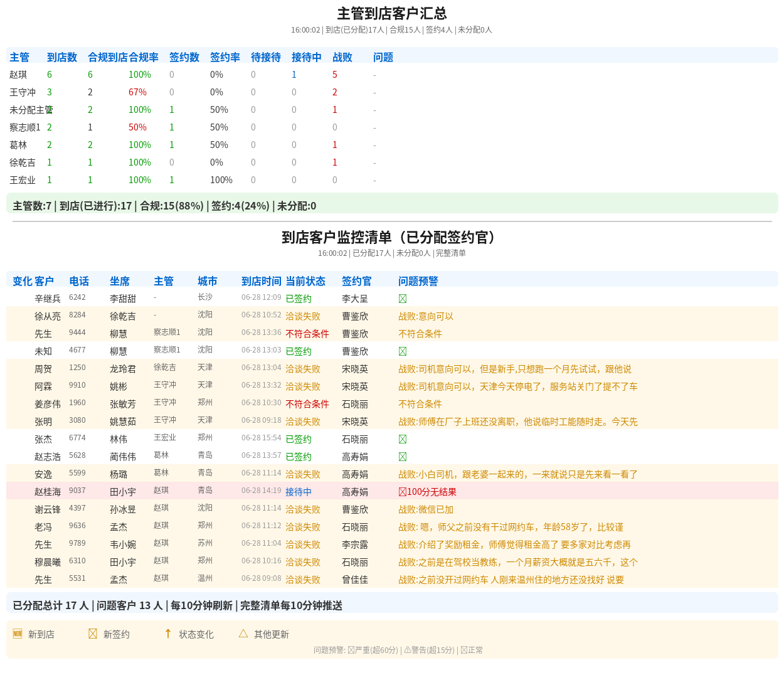Select supervisor 察志顺1 in summary table
784x685 pixels.
pyautogui.click(x=25, y=127)
